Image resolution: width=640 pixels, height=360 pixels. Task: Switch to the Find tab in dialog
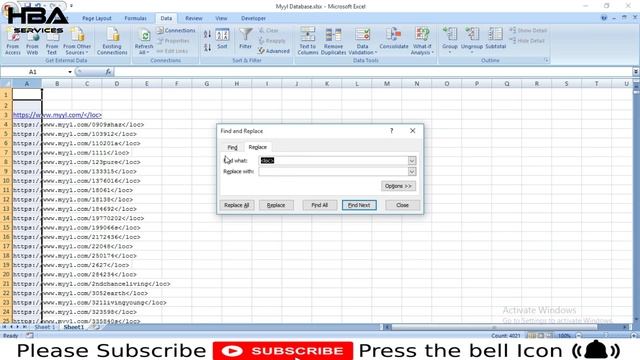(232, 147)
